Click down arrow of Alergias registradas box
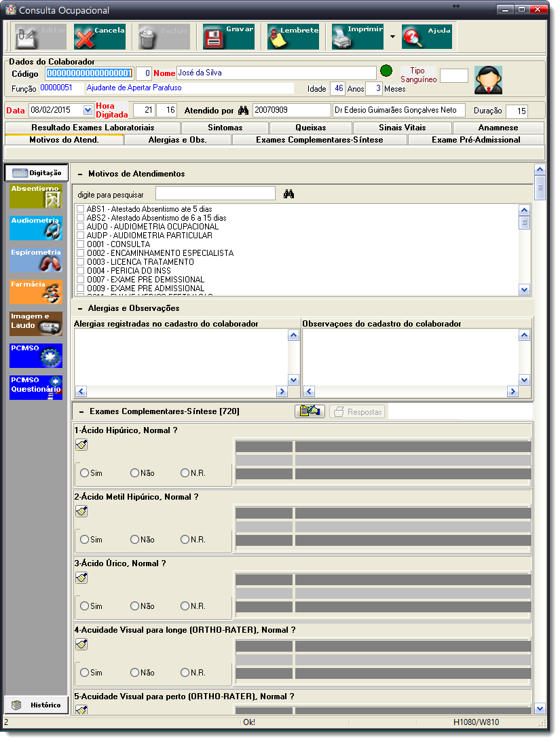 294,380
